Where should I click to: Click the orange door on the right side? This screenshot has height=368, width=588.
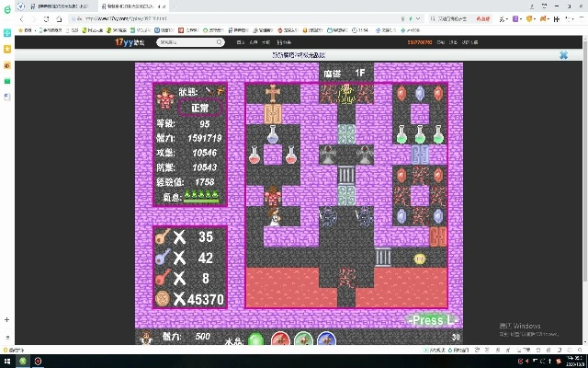click(x=438, y=236)
